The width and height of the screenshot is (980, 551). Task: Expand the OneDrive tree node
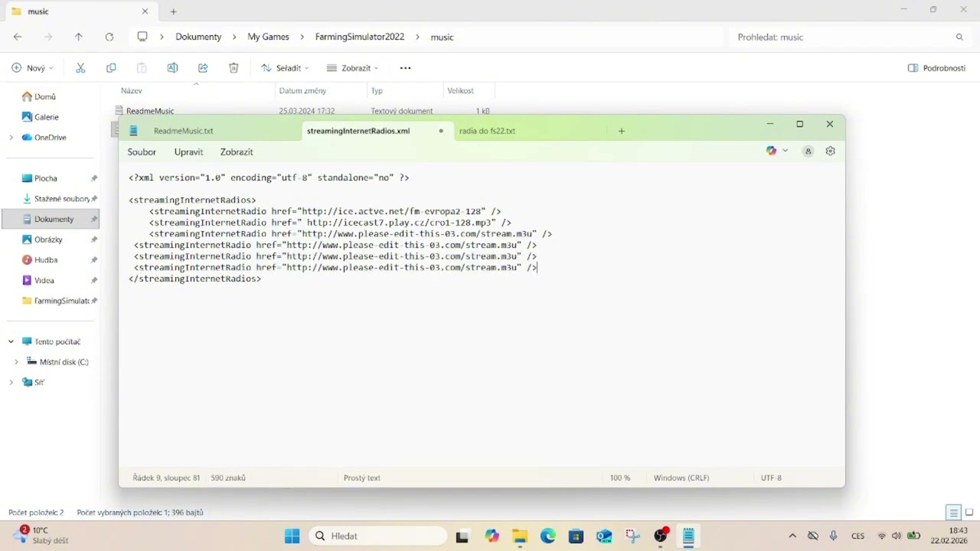(x=11, y=138)
